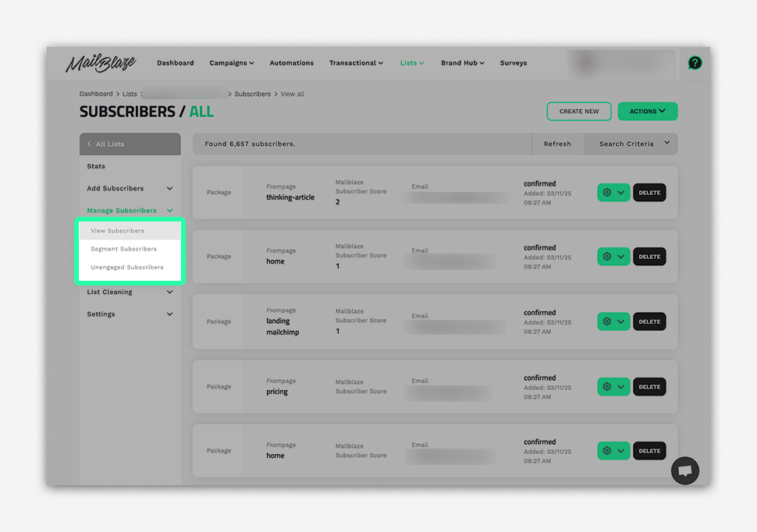
Task: Click gear icon for pricing subscriber
Action: [x=607, y=387]
